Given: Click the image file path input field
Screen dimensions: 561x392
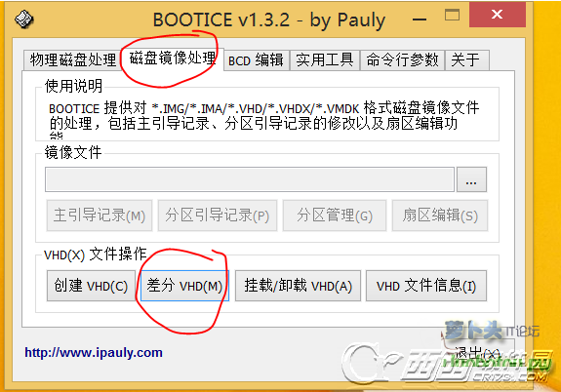Looking at the screenshot, I should pos(250,179).
